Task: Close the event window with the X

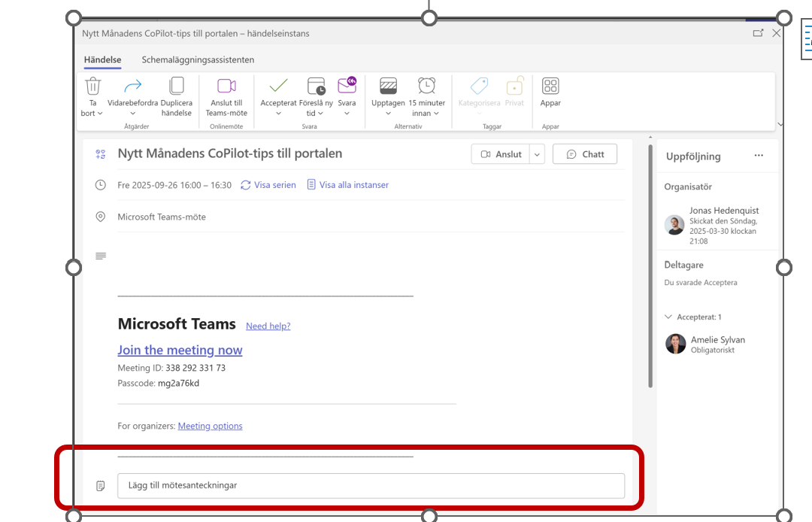Action: (776, 33)
